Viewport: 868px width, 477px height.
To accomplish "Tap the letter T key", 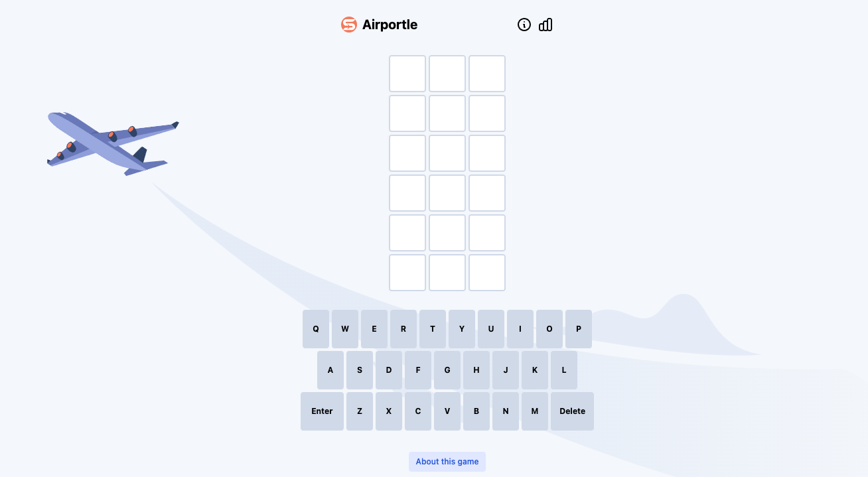I will (433, 329).
